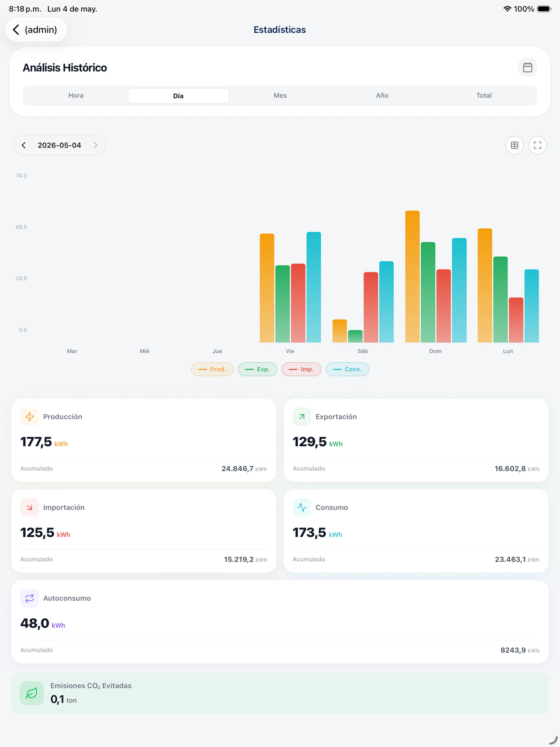This screenshot has height=747, width=560.
Task: Click accumulated 24.846,7 kWh value
Action: [x=244, y=469]
